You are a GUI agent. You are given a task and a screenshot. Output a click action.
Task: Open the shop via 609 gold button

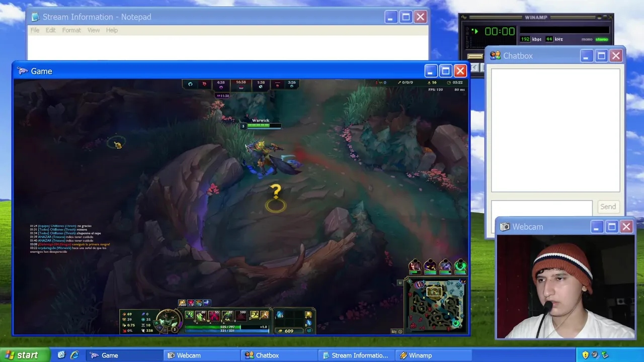(x=289, y=331)
